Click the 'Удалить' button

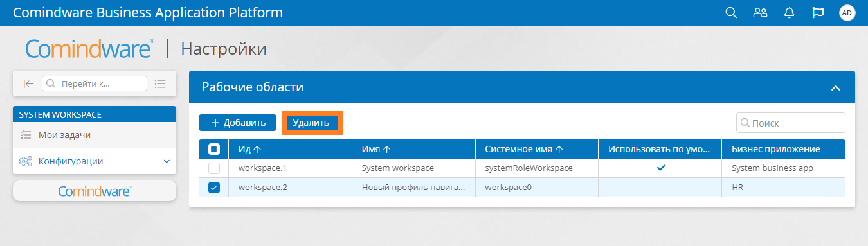point(312,123)
